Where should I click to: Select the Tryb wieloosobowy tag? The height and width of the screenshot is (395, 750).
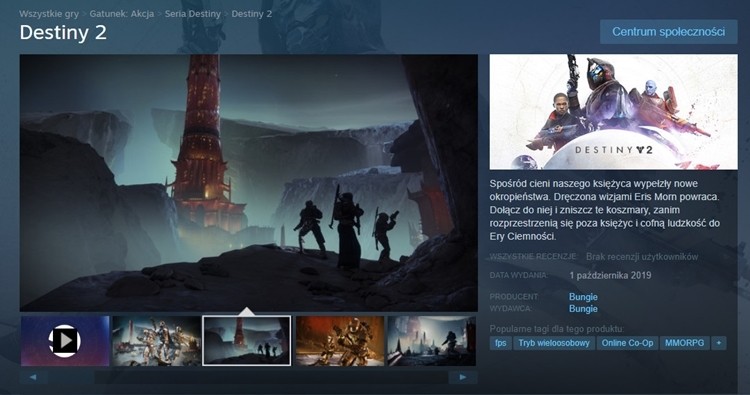(554, 343)
